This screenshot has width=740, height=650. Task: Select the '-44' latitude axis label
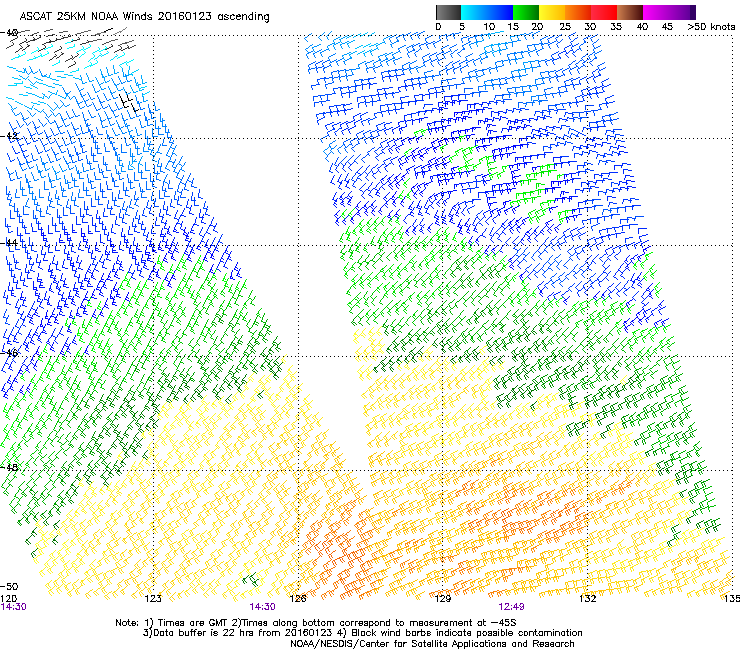9,243
